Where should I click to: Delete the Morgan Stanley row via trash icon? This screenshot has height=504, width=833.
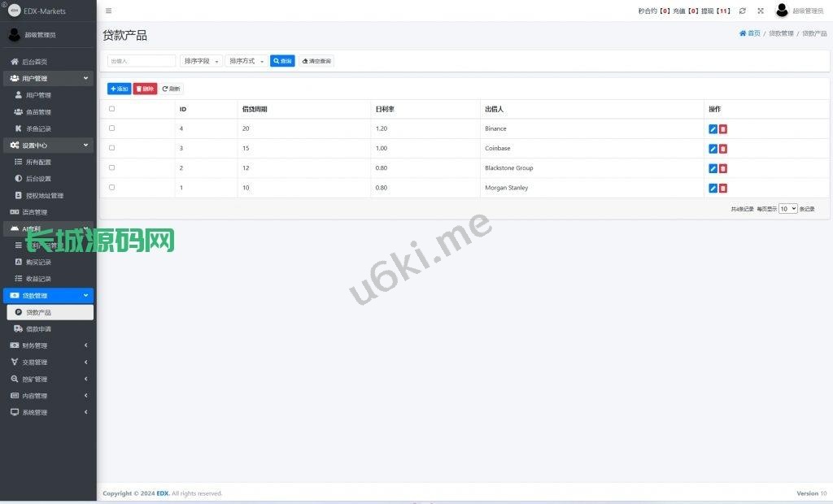723,188
